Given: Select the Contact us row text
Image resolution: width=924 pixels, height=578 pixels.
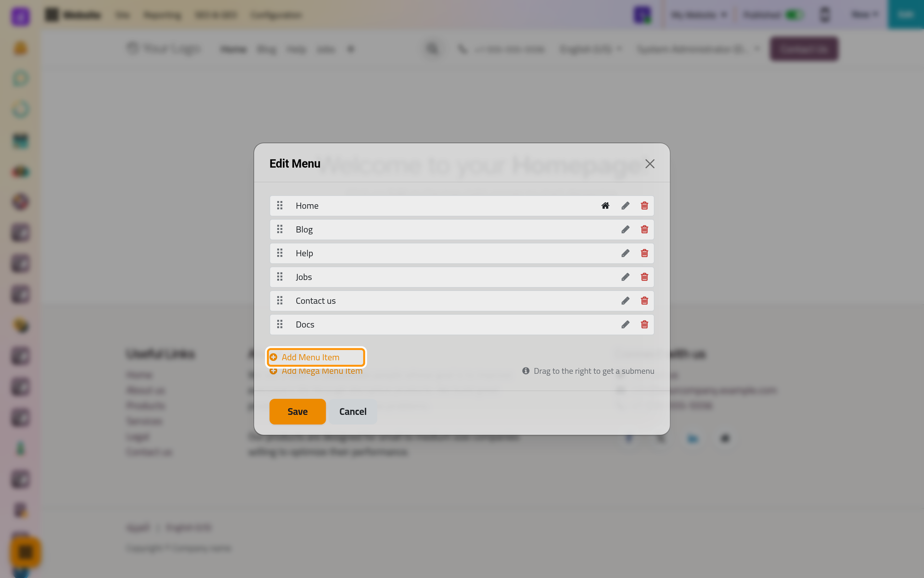Looking at the screenshot, I should (316, 301).
